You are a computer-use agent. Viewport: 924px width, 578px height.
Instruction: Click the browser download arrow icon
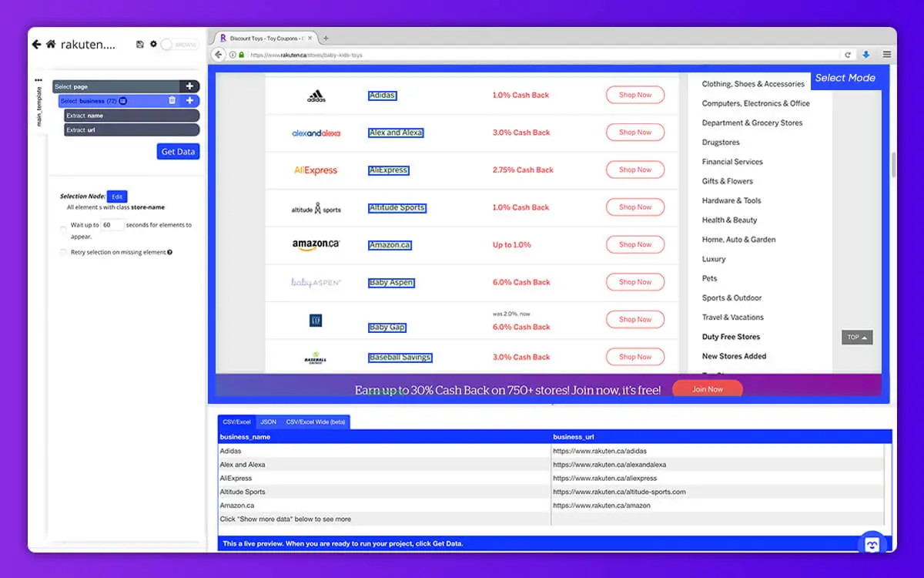pos(866,55)
